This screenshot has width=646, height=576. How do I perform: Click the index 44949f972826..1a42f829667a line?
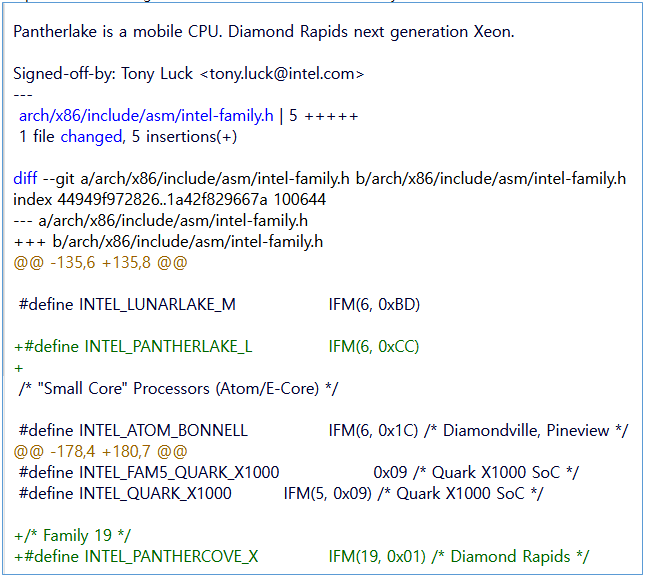[x=169, y=200]
